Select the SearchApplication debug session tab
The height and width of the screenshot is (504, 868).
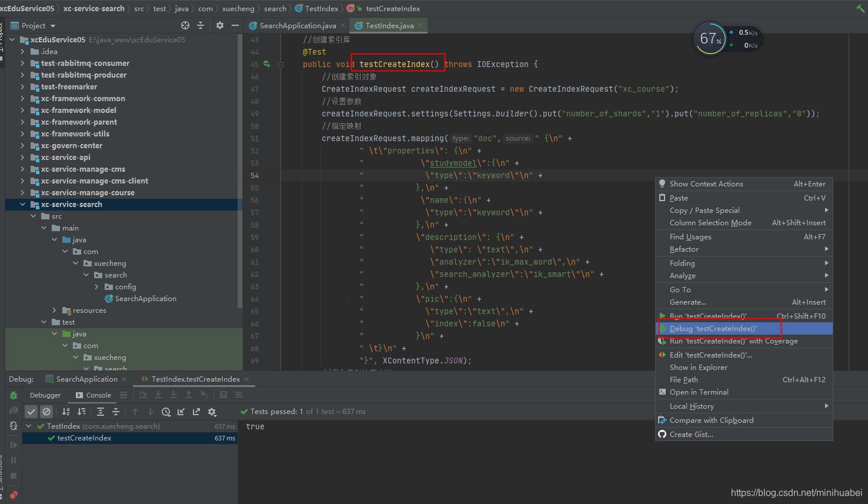[86, 379]
